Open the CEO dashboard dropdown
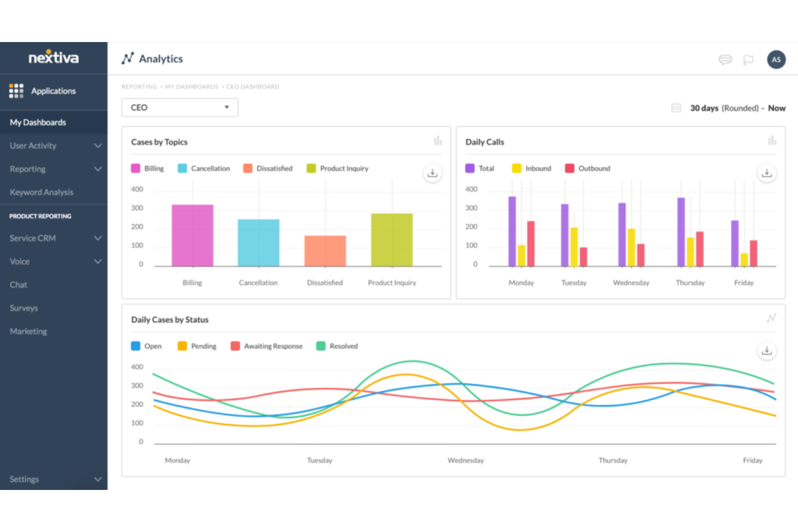Viewport: 798px width, 532px height. coord(180,108)
